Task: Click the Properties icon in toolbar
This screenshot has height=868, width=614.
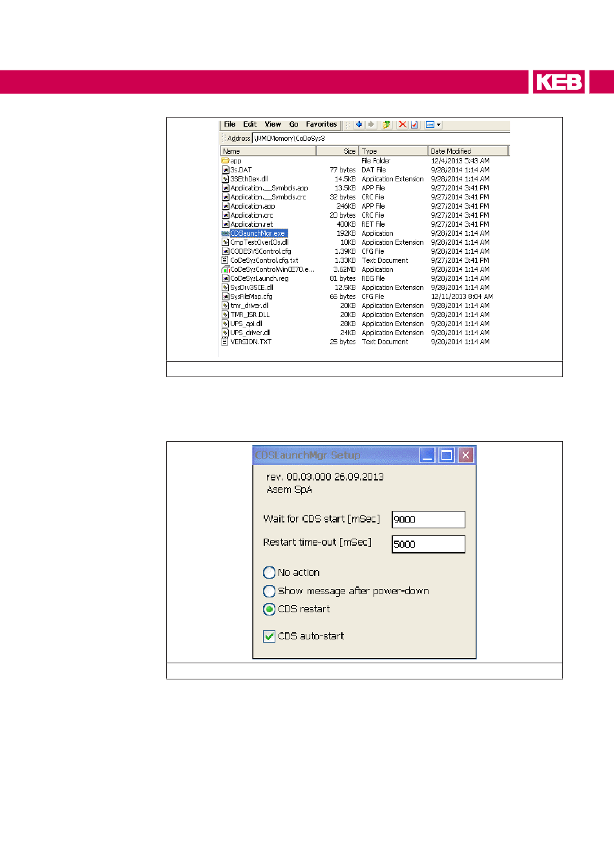Action: coord(414,125)
